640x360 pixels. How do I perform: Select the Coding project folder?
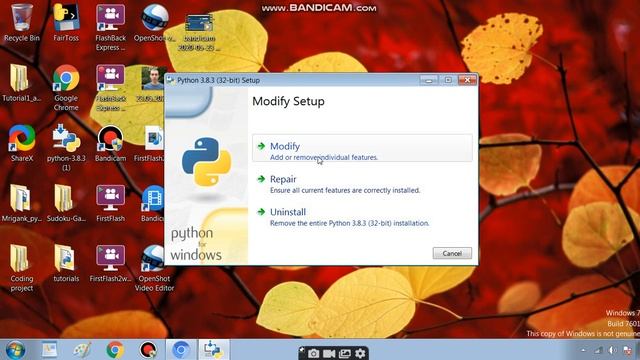point(22,268)
